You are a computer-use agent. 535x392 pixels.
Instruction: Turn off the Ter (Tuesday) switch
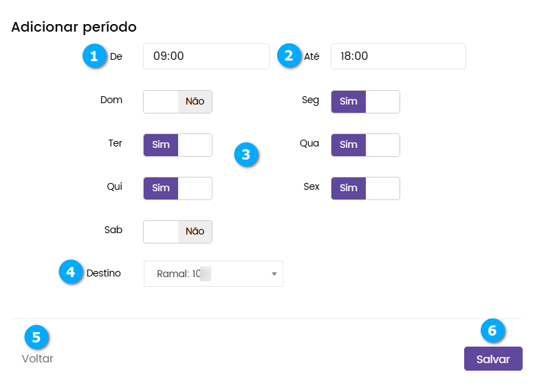pyautogui.click(x=178, y=144)
